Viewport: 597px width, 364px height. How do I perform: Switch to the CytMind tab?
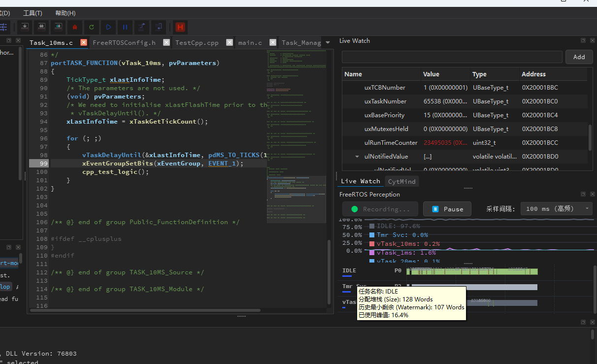(401, 181)
